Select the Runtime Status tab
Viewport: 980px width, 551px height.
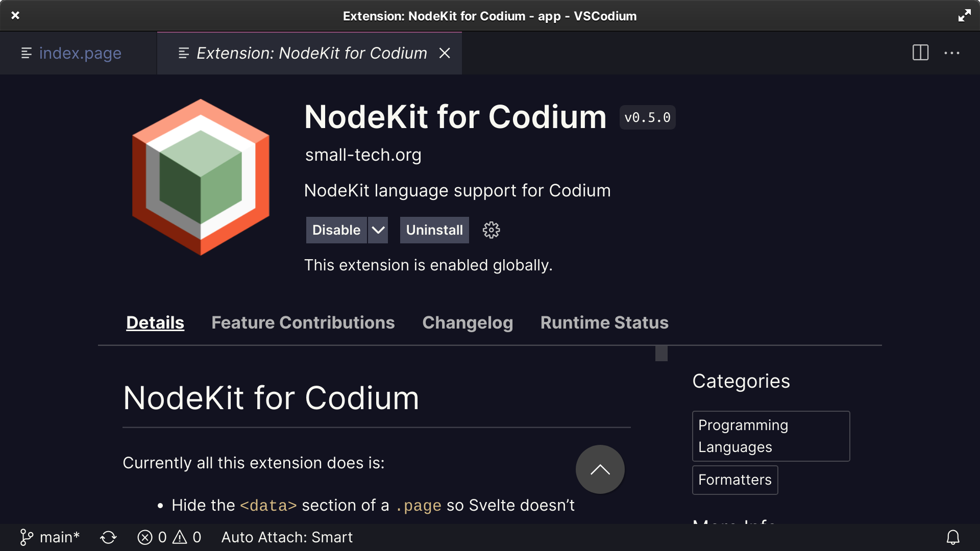(604, 322)
